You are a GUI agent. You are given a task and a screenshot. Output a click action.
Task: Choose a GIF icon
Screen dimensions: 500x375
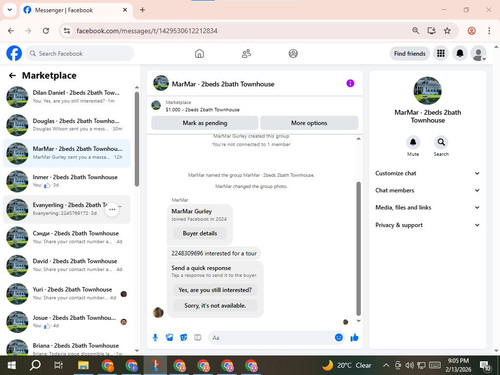point(198,338)
